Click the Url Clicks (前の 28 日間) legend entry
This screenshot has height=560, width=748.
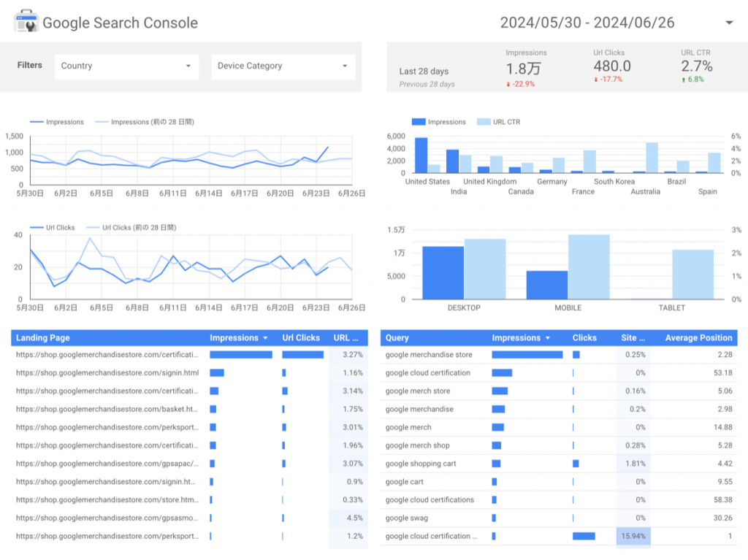point(131,228)
